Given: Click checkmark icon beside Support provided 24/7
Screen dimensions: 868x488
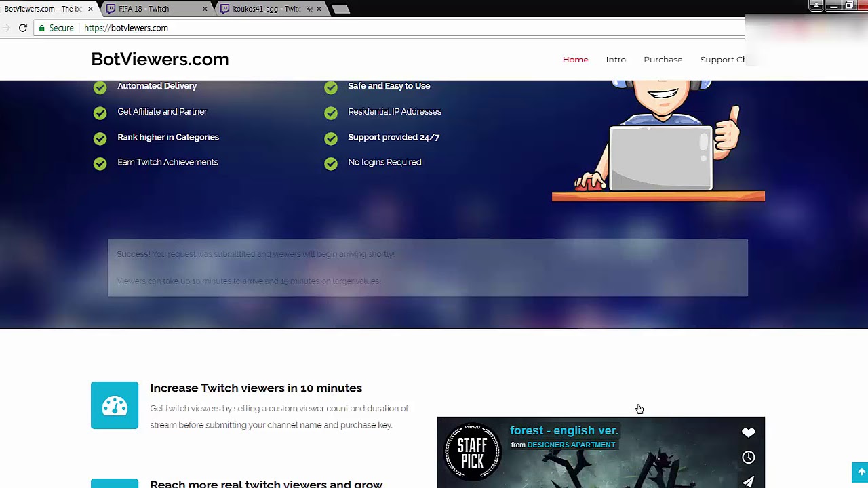Looking at the screenshot, I should pyautogui.click(x=330, y=138).
